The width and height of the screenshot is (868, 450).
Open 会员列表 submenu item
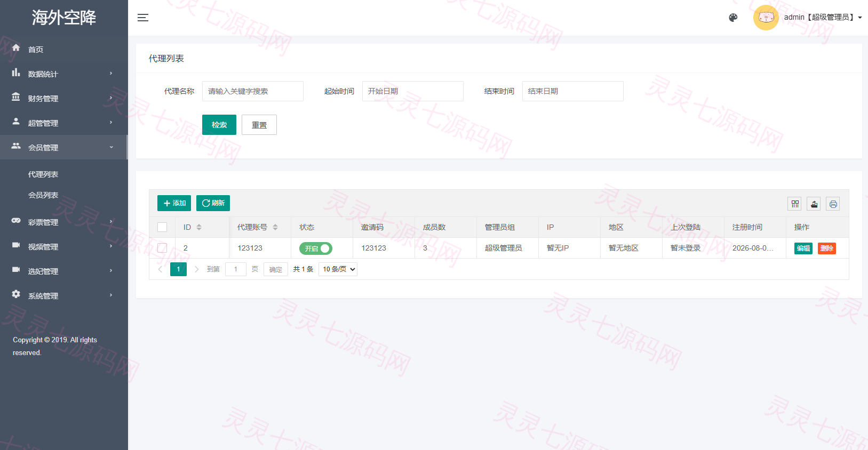43,195
